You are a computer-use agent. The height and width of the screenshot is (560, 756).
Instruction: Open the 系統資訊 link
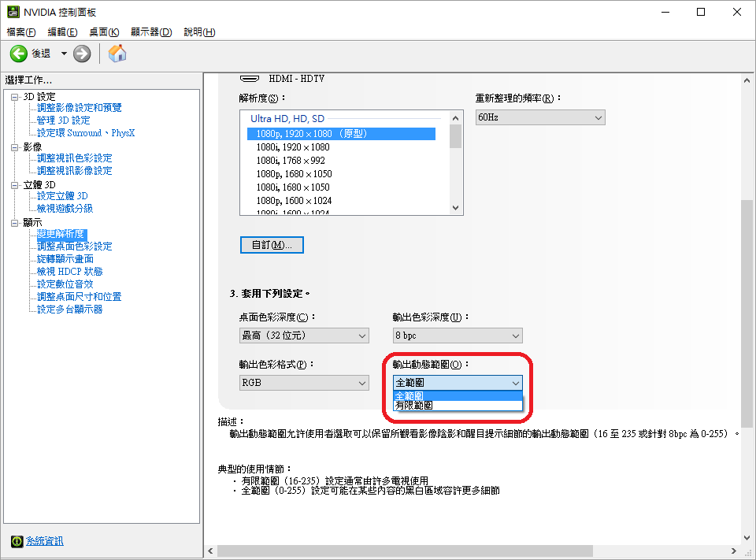click(44, 541)
